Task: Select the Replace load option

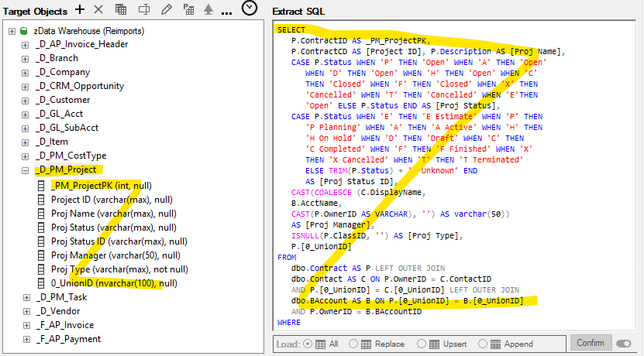Action: (354, 344)
